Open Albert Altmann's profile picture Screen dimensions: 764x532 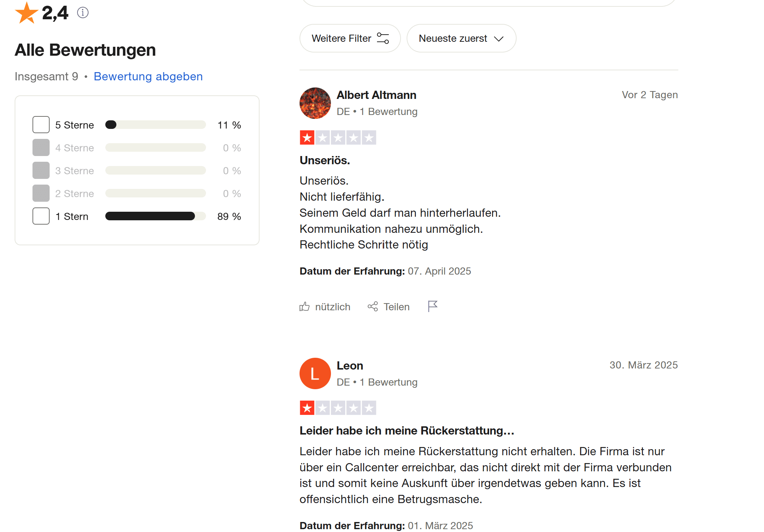(315, 103)
